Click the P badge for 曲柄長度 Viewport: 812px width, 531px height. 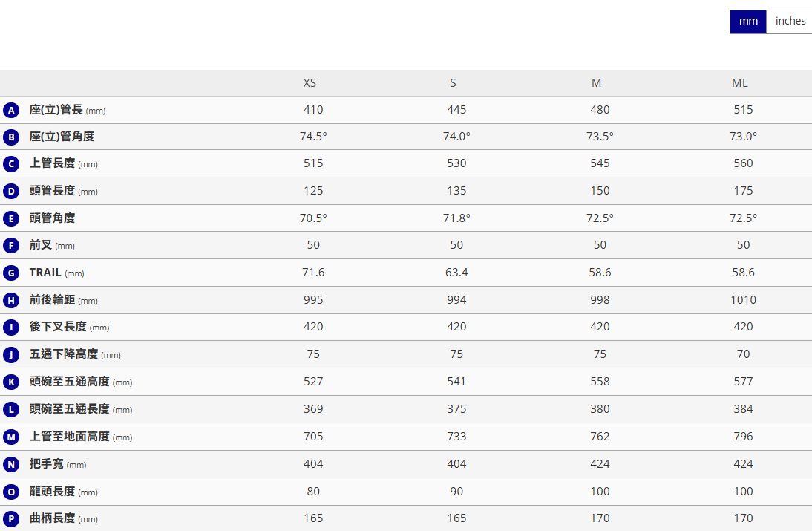[10, 519]
